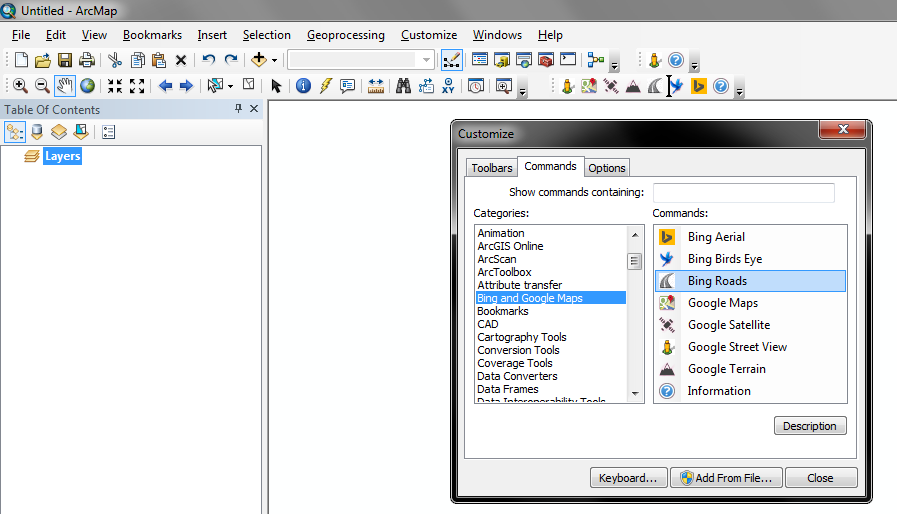Open the map scale combo box
This screenshot has height=514, width=897.
(x=360, y=60)
